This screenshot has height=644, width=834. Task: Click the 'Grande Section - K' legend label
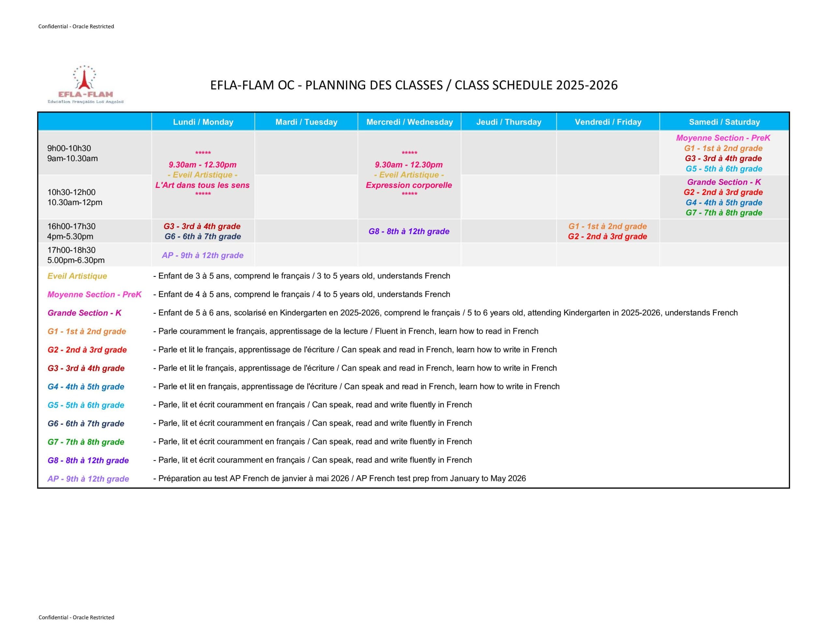[84, 313]
